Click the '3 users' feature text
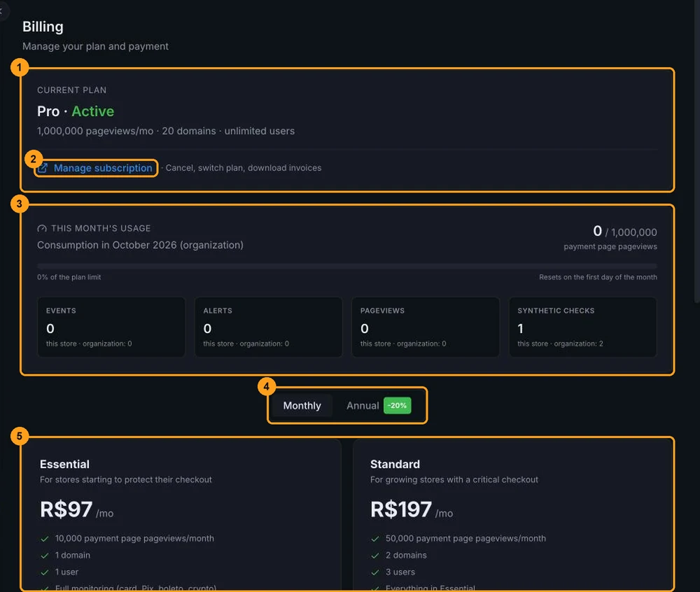700x592 pixels. (x=400, y=572)
